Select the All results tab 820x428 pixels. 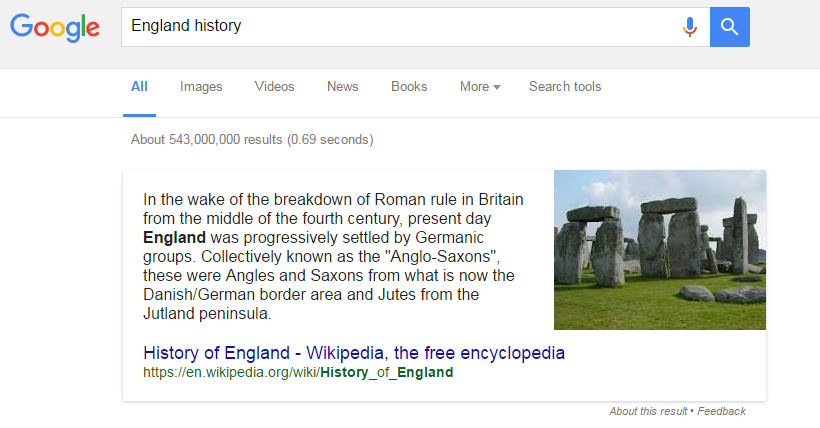pyautogui.click(x=139, y=87)
